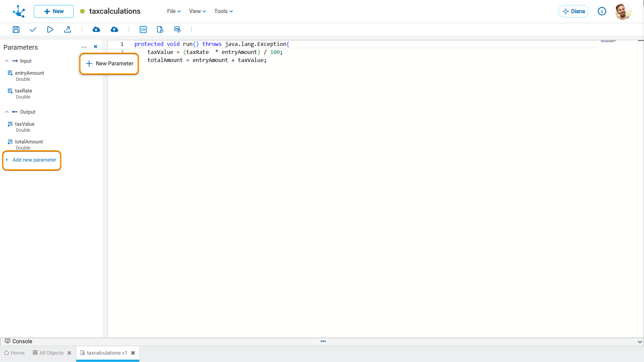This screenshot has height=362, width=644.
Task: Click the document with play icon
Action: point(160,29)
